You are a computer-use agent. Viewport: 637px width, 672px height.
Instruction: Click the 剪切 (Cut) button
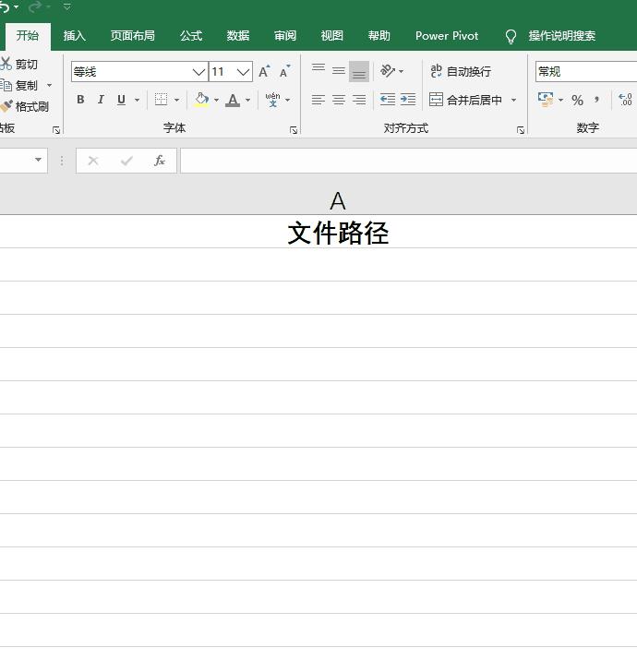tap(19, 65)
